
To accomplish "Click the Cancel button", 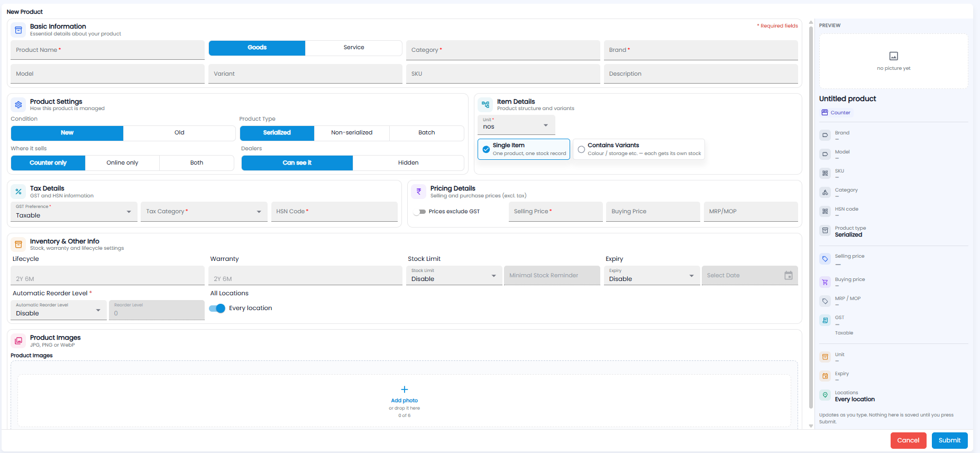I will 908,440.
